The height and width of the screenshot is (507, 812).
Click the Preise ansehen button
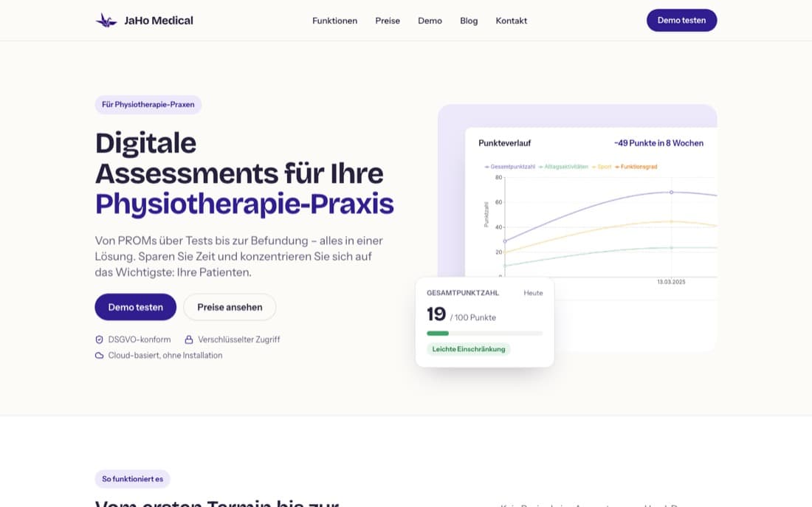tap(230, 307)
